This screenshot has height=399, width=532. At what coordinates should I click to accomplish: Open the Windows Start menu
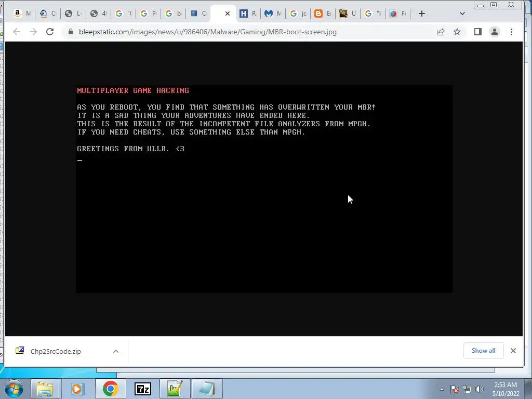click(14, 389)
